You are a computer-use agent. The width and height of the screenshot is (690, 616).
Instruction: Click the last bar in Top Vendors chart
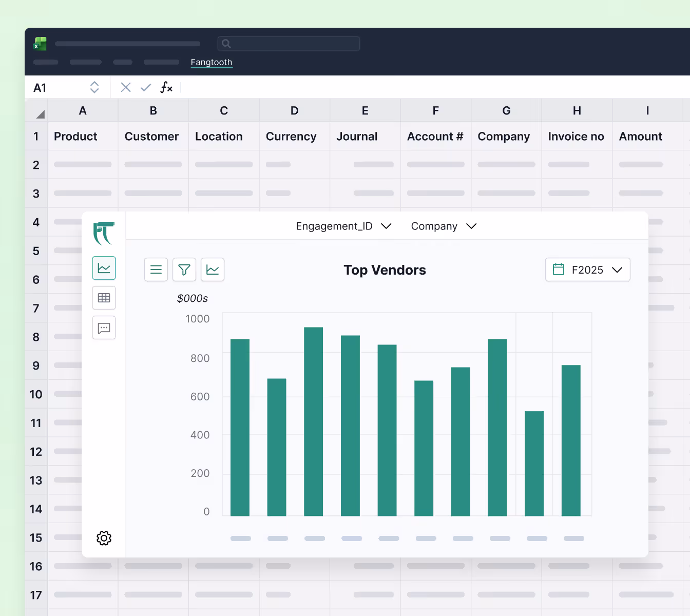tap(571, 440)
